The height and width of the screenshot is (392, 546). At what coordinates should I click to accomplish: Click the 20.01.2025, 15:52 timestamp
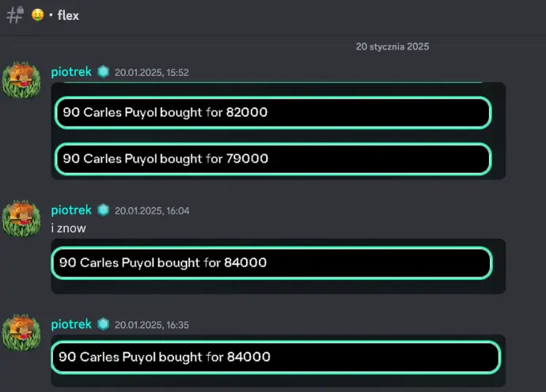152,73
